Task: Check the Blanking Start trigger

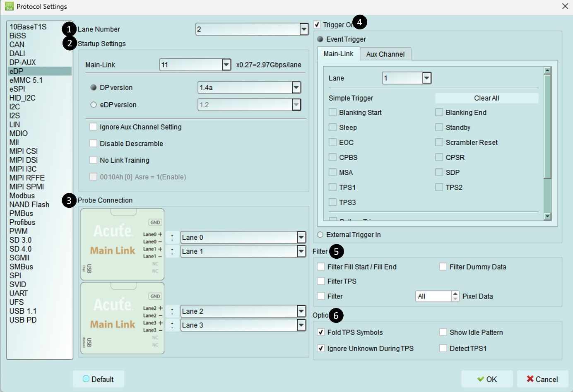Action: point(332,112)
